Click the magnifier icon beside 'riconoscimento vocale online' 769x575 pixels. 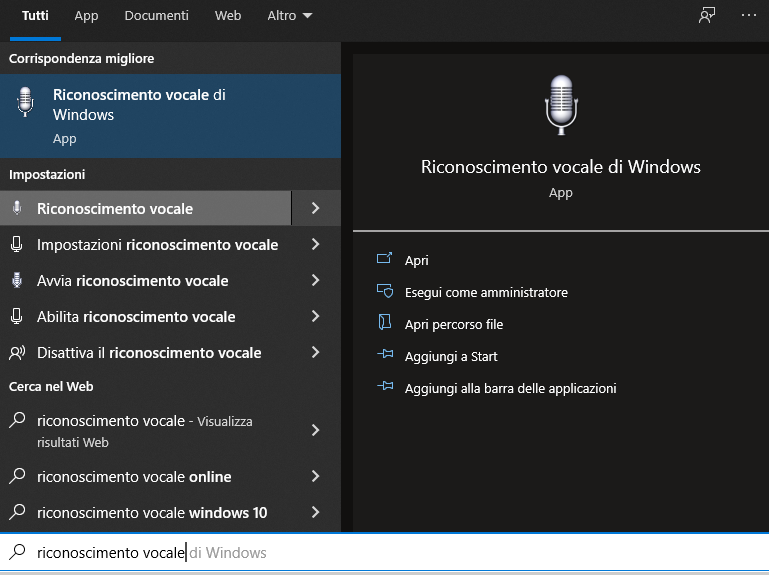tap(18, 476)
